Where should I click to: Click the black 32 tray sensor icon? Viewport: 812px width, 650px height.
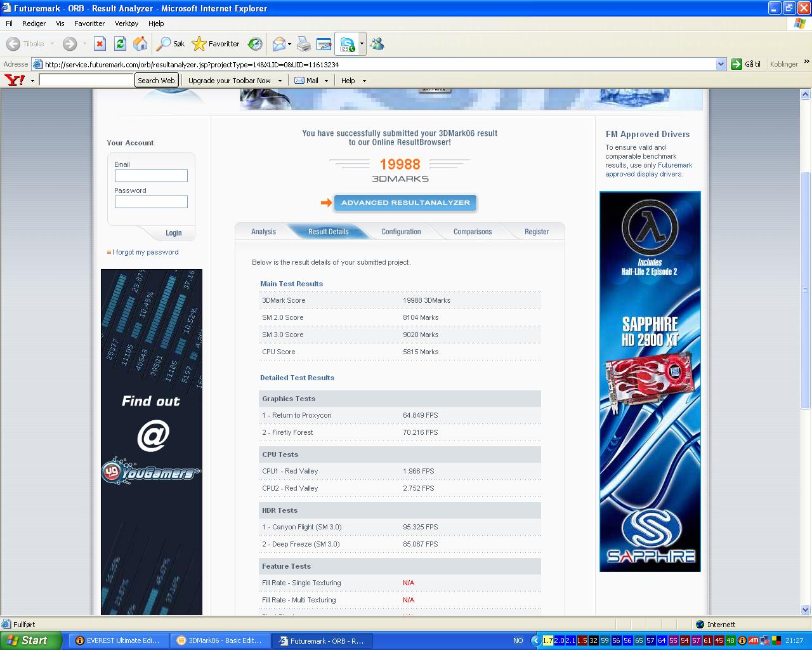coord(594,640)
